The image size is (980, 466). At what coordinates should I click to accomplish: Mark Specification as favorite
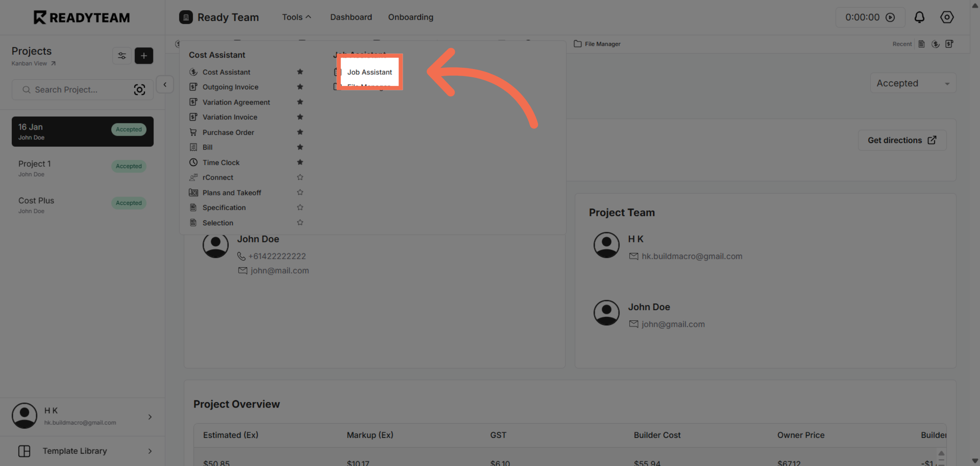click(x=300, y=207)
